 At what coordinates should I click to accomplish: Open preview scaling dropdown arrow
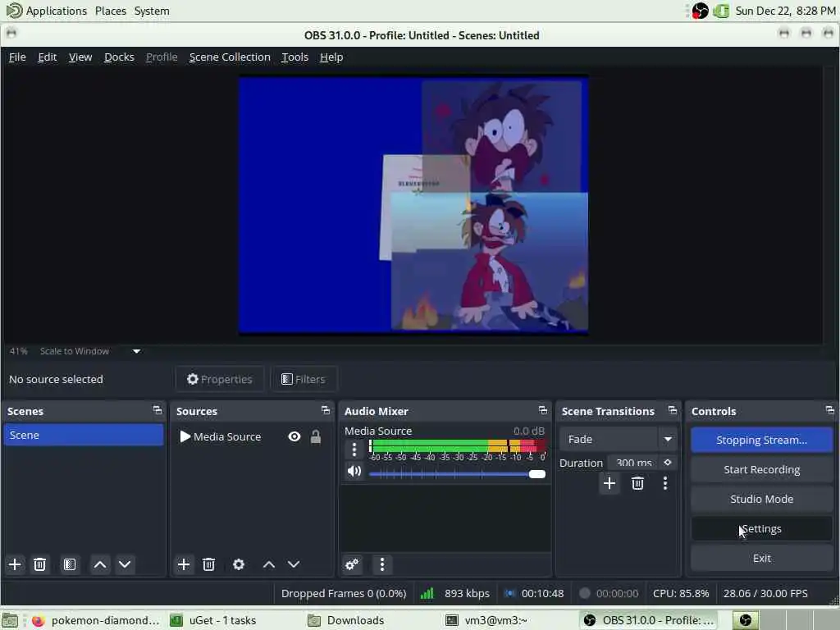137,351
